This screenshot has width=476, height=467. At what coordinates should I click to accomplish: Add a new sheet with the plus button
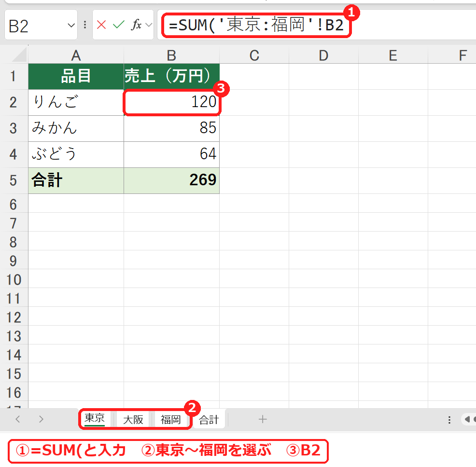[x=263, y=419]
